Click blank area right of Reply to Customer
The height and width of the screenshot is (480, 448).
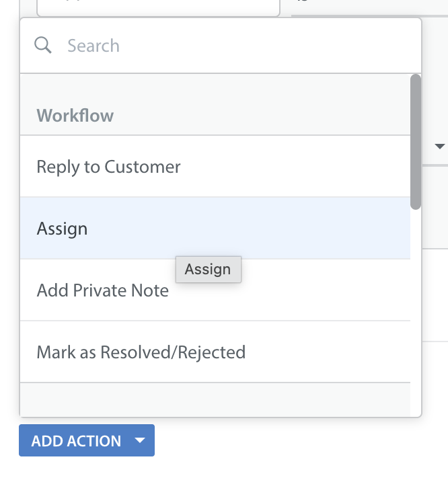point(296,167)
